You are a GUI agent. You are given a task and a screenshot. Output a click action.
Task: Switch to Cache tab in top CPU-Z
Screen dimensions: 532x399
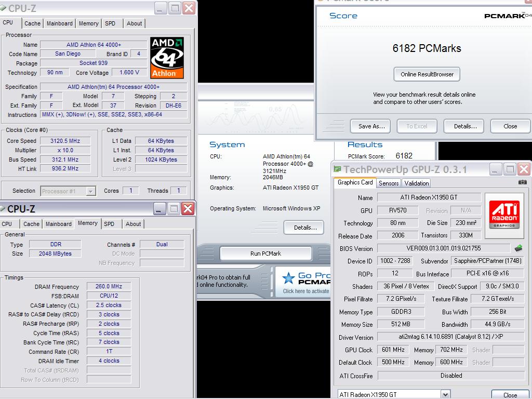(33, 23)
